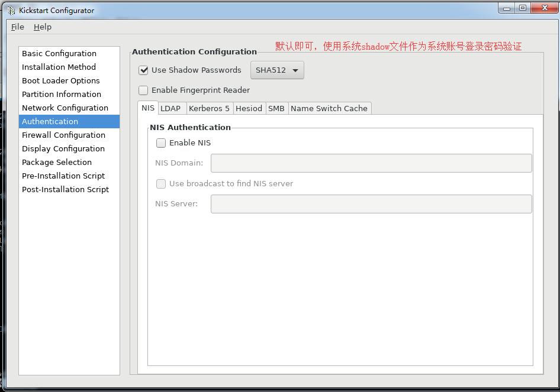Open the Help menu

43,27
